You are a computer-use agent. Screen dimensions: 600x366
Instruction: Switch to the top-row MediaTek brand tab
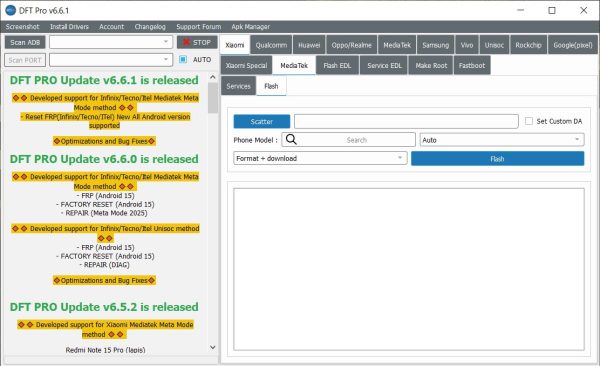(x=397, y=45)
